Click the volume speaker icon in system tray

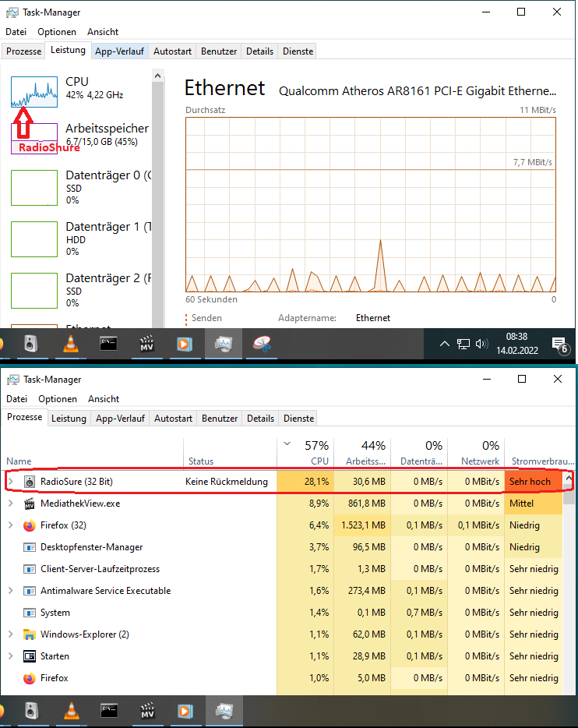pos(481,344)
